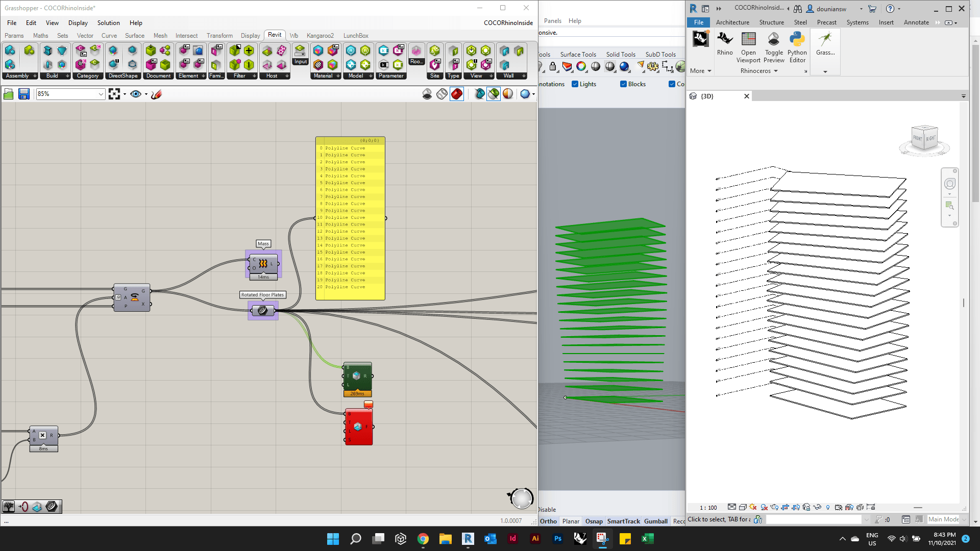Click row 10 Polyline Curve in yellow panel

coord(350,217)
